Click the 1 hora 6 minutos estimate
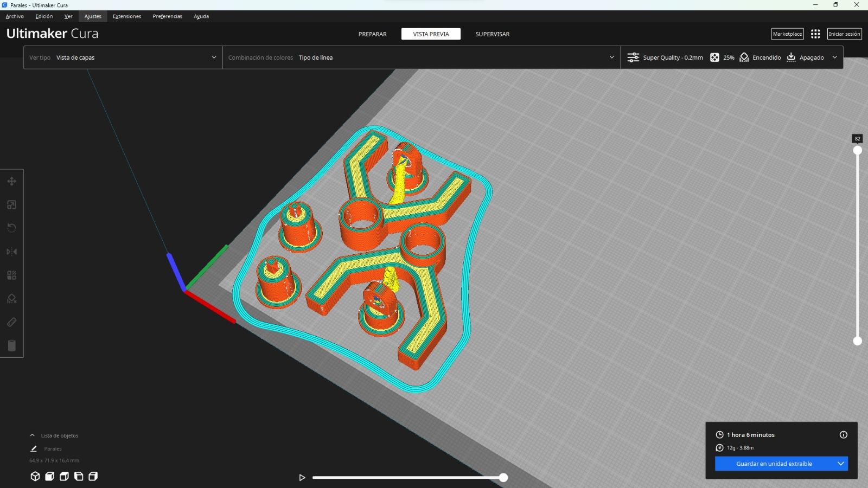Viewport: 868px width, 488px height. 751,435
